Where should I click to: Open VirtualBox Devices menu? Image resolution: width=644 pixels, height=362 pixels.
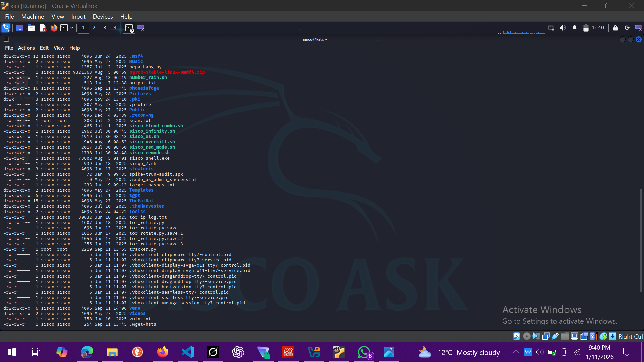[x=103, y=17]
